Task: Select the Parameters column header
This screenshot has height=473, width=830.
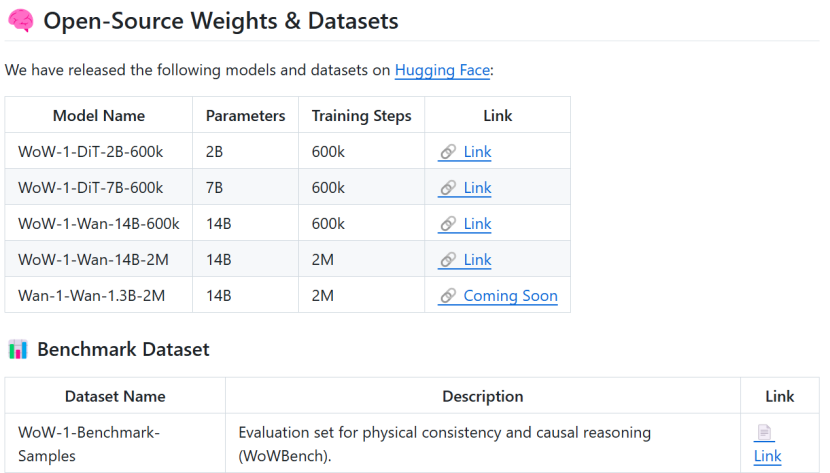Action: tap(245, 116)
